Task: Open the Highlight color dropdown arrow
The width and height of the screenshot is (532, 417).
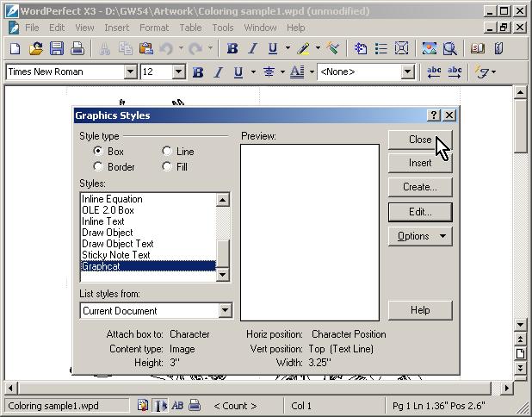Action: 318,48
